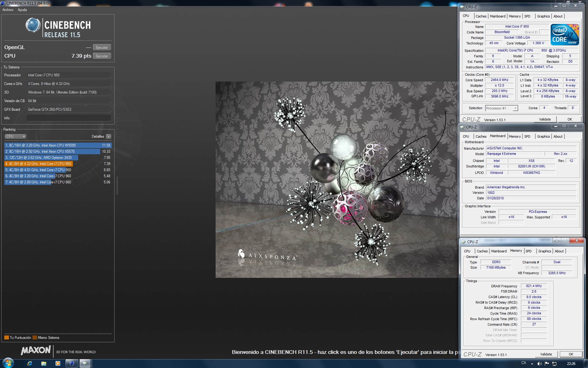The height and width of the screenshot is (368, 588).
Task: Open the Processor #1 selection dropdown
Action: (501, 108)
